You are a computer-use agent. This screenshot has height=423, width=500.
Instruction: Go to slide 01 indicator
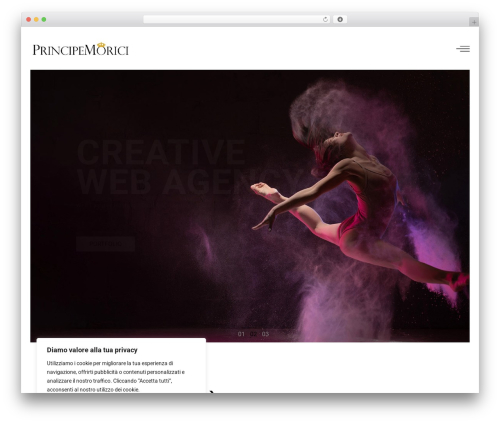point(241,334)
